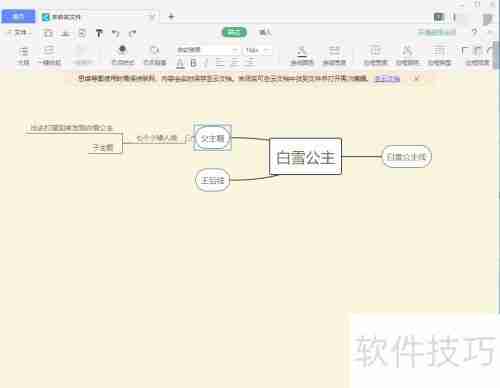500x388 pixels.
Task: Open the border width tool
Action: (x=375, y=56)
